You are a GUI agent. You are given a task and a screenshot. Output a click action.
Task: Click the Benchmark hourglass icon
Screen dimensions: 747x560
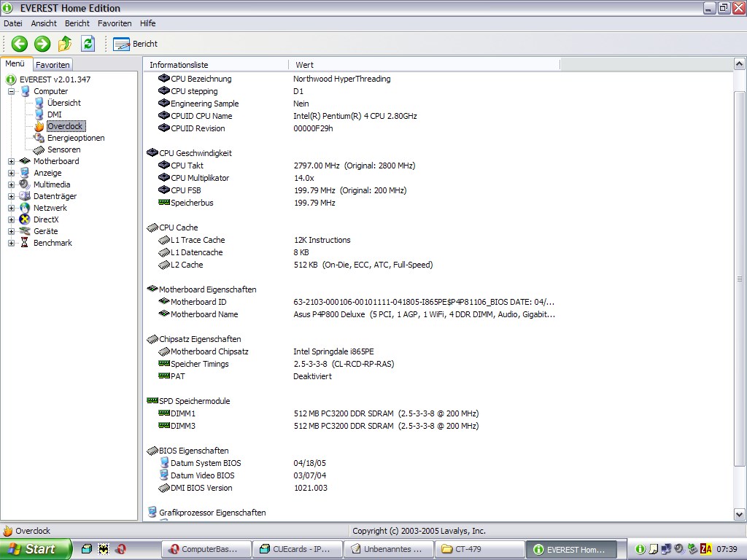pos(25,243)
